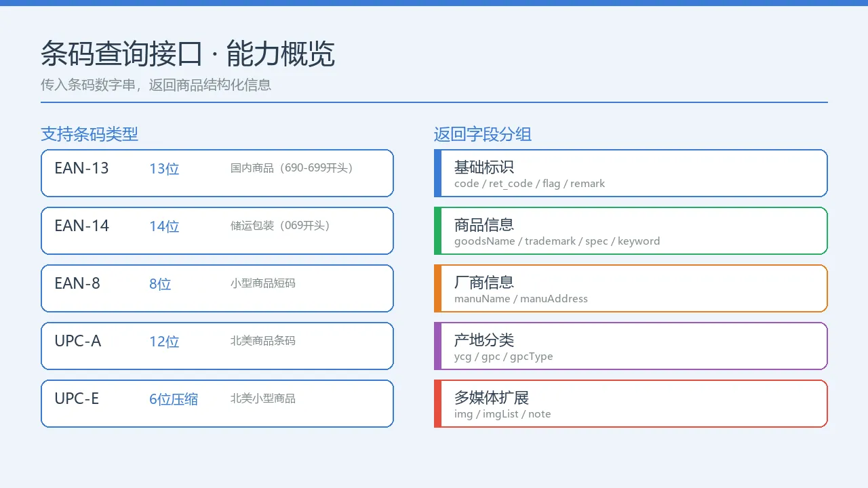Click the title 条码查询接口 · 能力概览
The width and height of the screenshot is (868, 488).
(188, 54)
